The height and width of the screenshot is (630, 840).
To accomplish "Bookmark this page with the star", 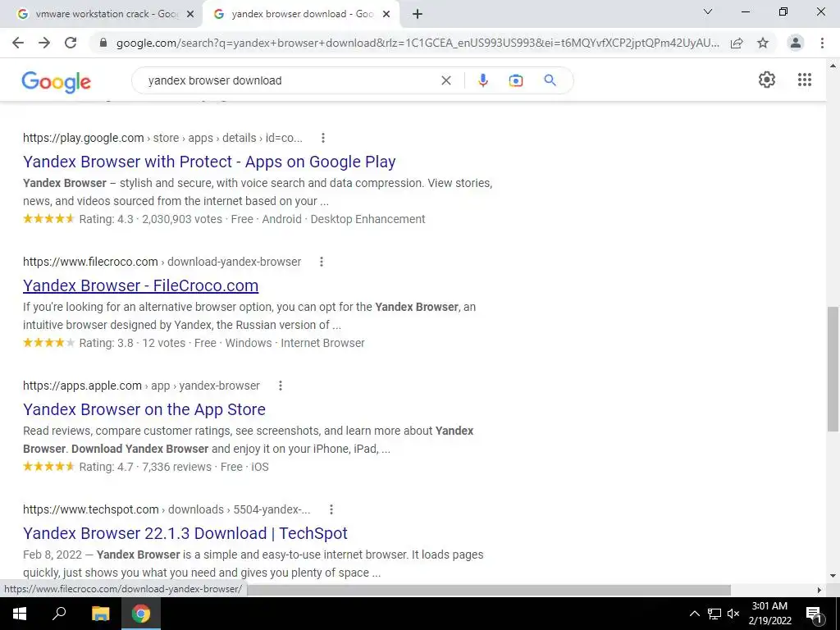I will pos(763,43).
